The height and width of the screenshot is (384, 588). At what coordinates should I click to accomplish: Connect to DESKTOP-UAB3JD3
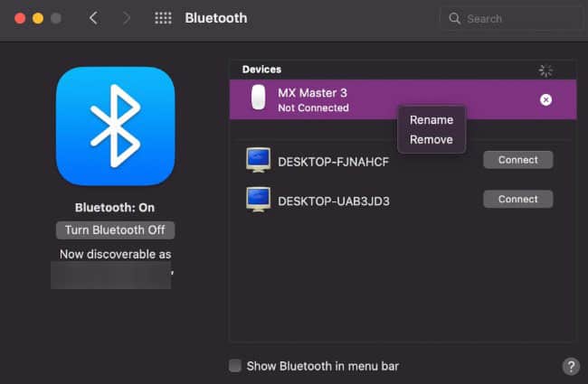click(x=517, y=200)
